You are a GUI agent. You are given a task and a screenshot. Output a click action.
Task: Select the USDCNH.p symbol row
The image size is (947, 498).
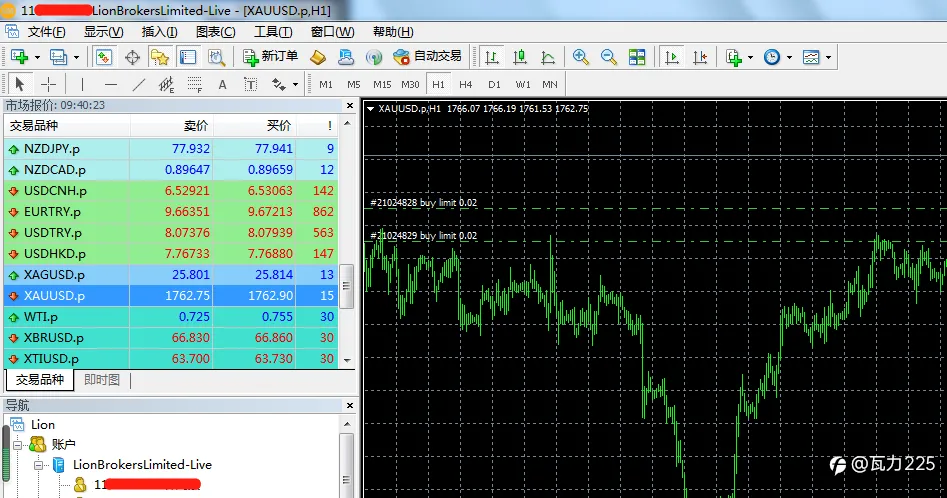tap(171, 191)
